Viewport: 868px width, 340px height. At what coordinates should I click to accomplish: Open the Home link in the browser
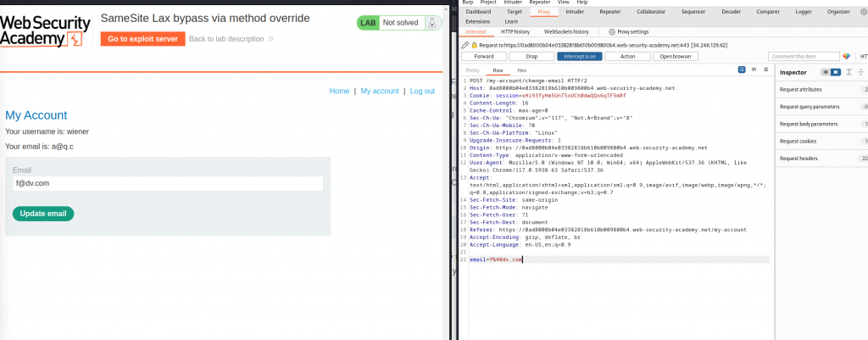tap(339, 91)
